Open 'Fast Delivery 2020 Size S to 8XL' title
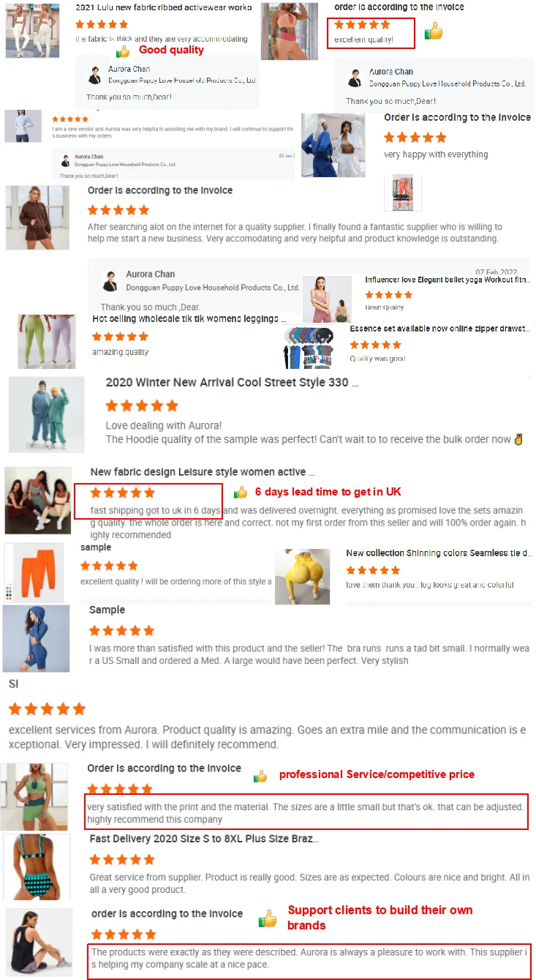 tap(204, 839)
